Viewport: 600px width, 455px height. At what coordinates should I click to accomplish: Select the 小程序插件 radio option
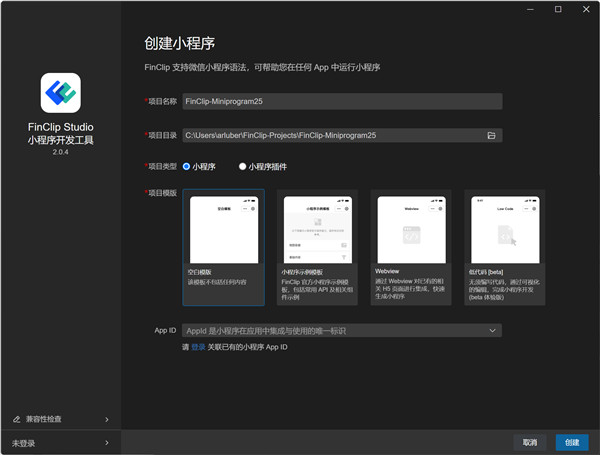(242, 166)
